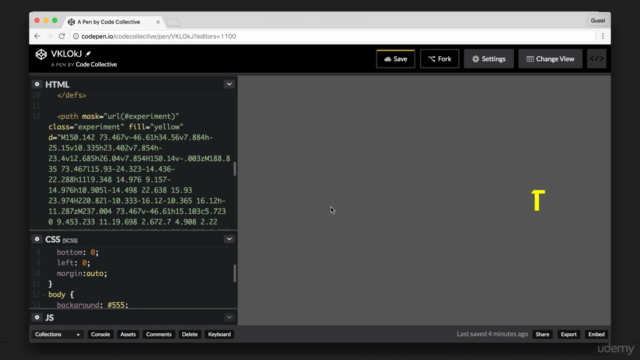Go forward with browser forward arrow
This screenshot has height=360, width=640.
49,36
